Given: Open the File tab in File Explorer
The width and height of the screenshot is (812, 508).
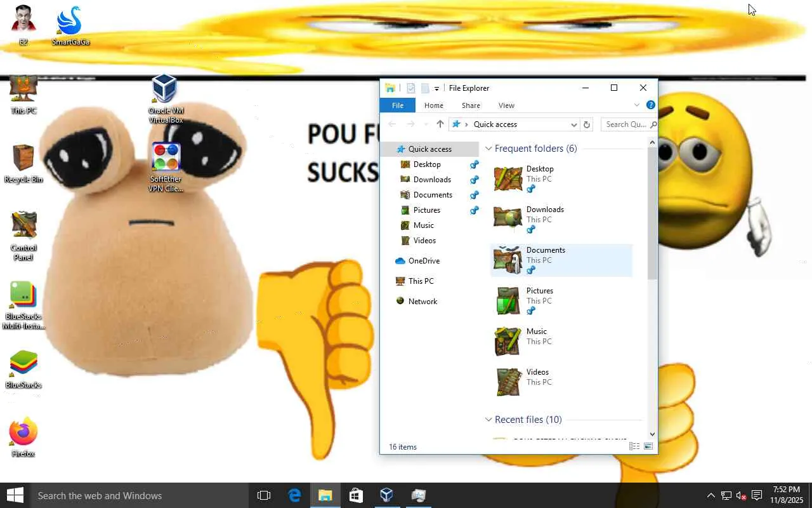Looking at the screenshot, I should 398,105.
